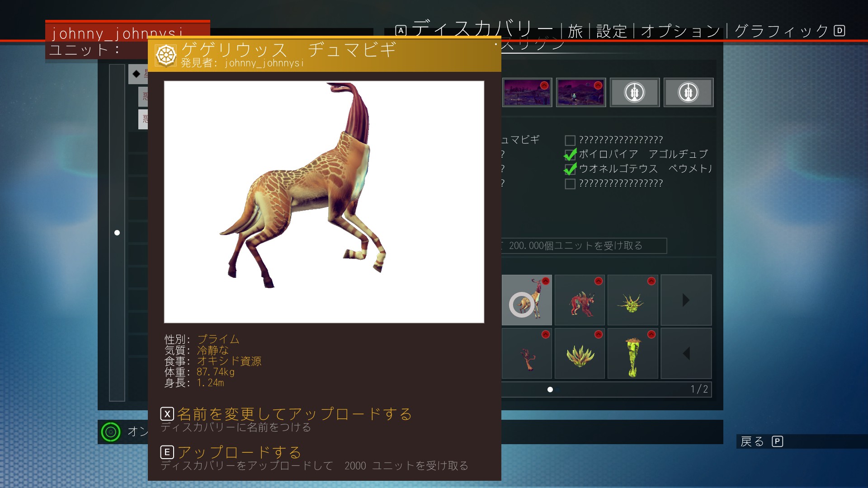Expand the diamond tree item in the left list
The image size is (868, 488).
click(137, 74)
